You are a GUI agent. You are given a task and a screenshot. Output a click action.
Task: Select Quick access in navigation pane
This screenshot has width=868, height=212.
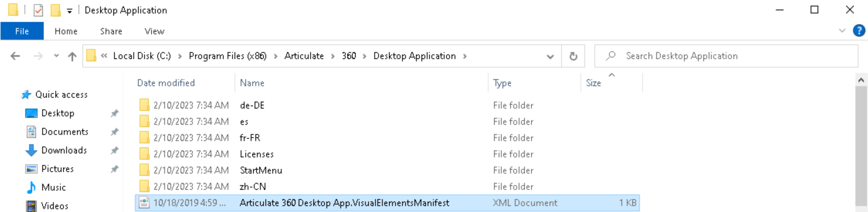point(61,94)
